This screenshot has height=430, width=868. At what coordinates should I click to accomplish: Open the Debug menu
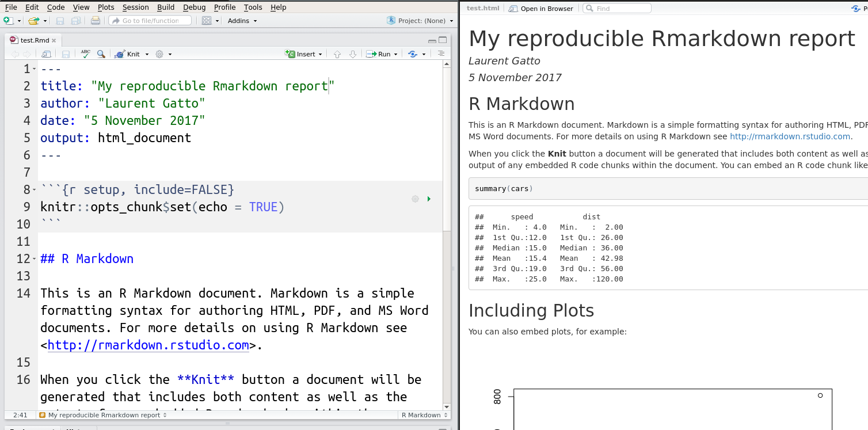tap(194, 7)
